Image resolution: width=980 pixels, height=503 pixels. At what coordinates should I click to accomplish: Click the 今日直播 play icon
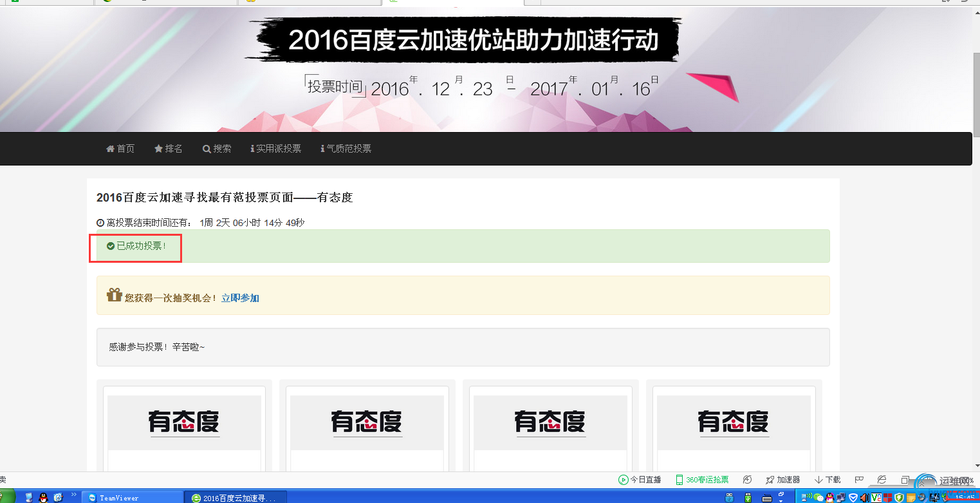[623, 480]
